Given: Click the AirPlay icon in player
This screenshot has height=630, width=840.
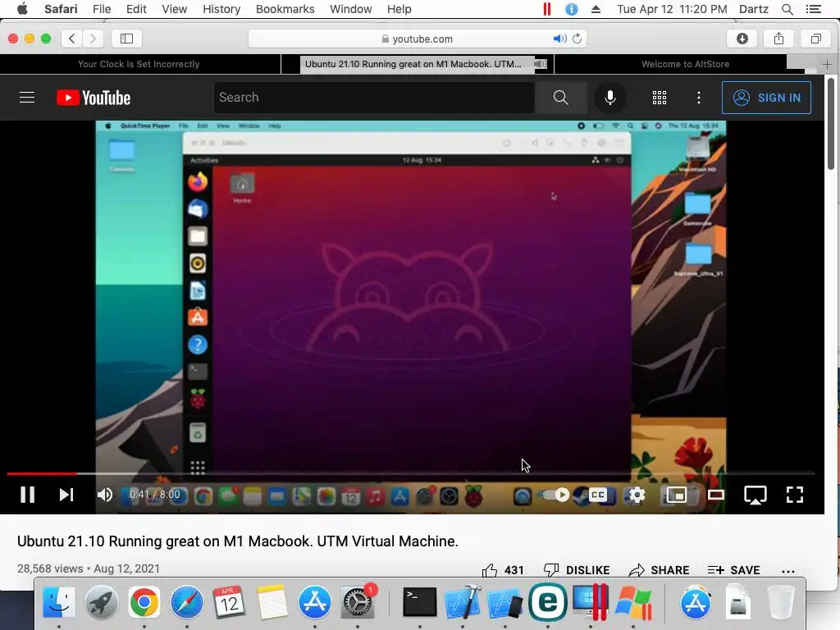Looking at the screenshot, I should click(756, 495).
